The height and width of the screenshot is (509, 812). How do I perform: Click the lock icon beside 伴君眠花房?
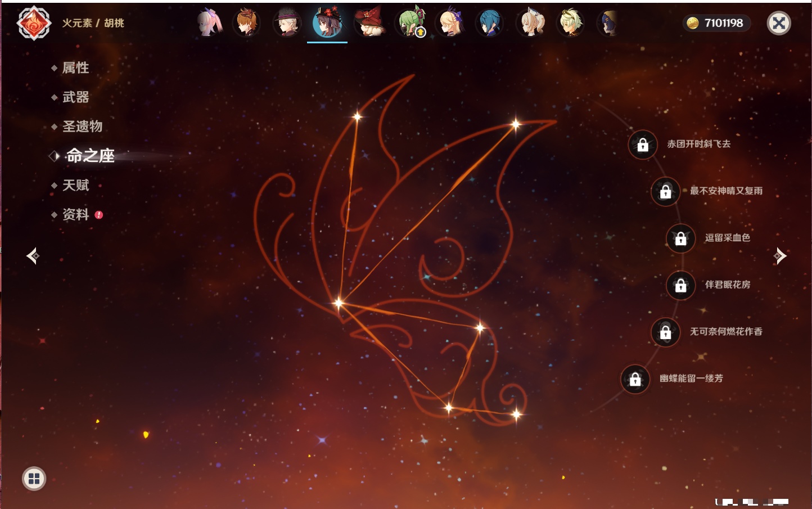pyautogui.click(x=680, y=285)
